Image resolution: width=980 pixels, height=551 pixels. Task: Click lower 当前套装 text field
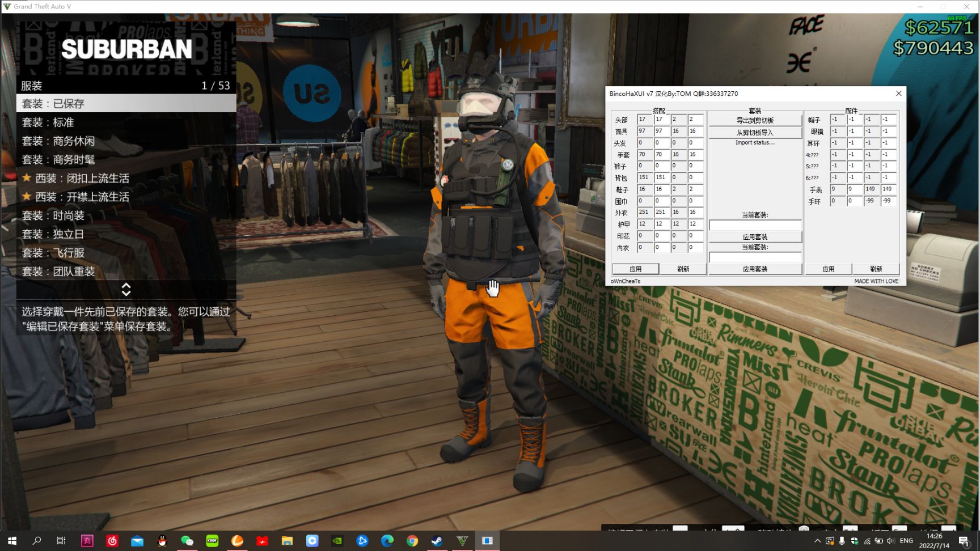click(755, 257)
